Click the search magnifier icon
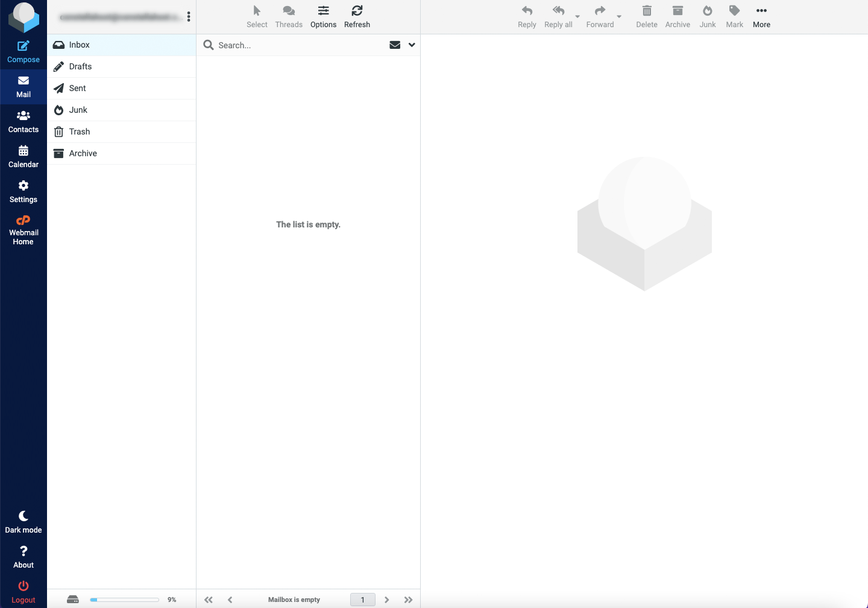This screenshot has width=868, height=608. (209, 45)
